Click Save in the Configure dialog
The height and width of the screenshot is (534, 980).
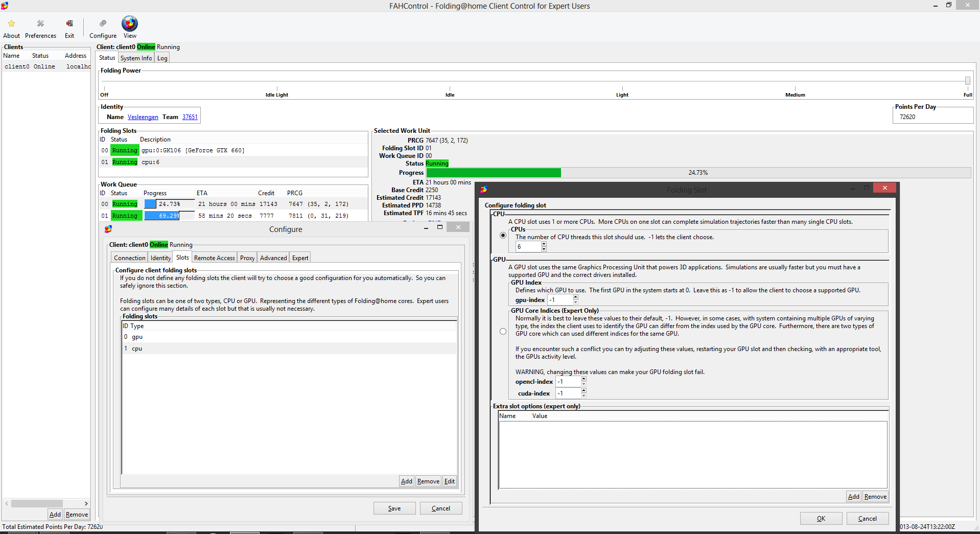394,508
